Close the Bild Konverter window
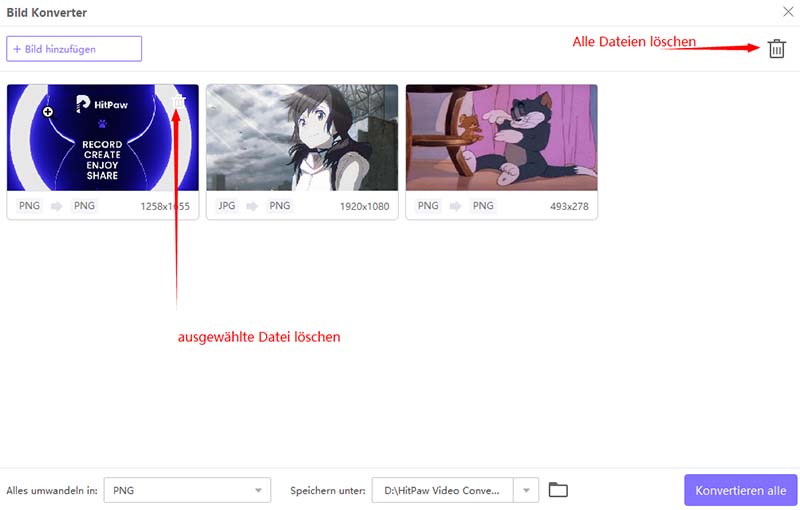 coord(788,12)
